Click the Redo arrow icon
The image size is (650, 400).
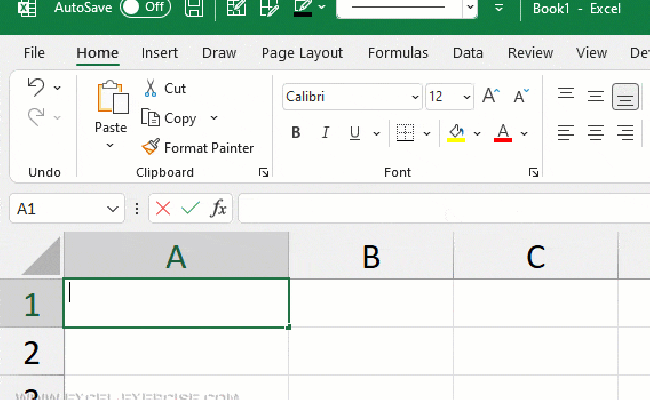[x=36, y=117]
